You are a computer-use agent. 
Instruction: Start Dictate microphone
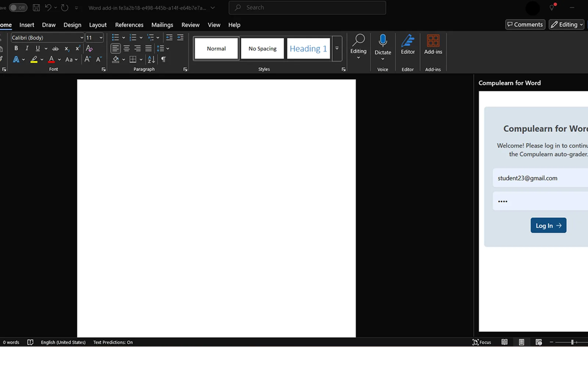pyautogui.click(x=383, y=40)
